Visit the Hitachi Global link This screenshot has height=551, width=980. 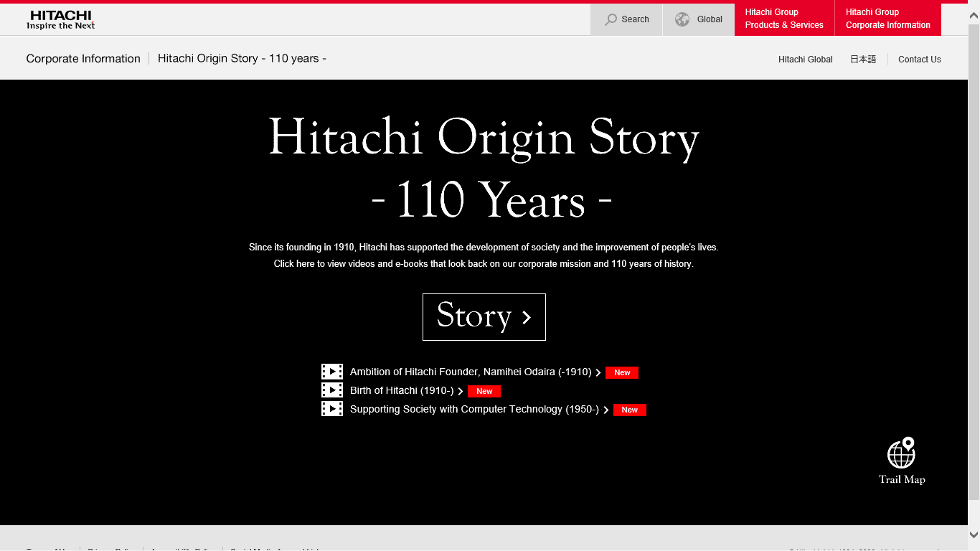pos(805,60)
